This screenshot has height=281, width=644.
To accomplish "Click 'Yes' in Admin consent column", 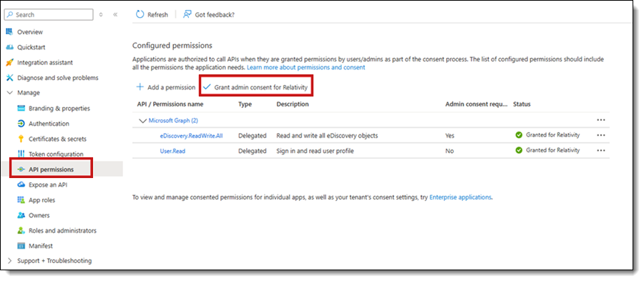I will click(450, 135).
